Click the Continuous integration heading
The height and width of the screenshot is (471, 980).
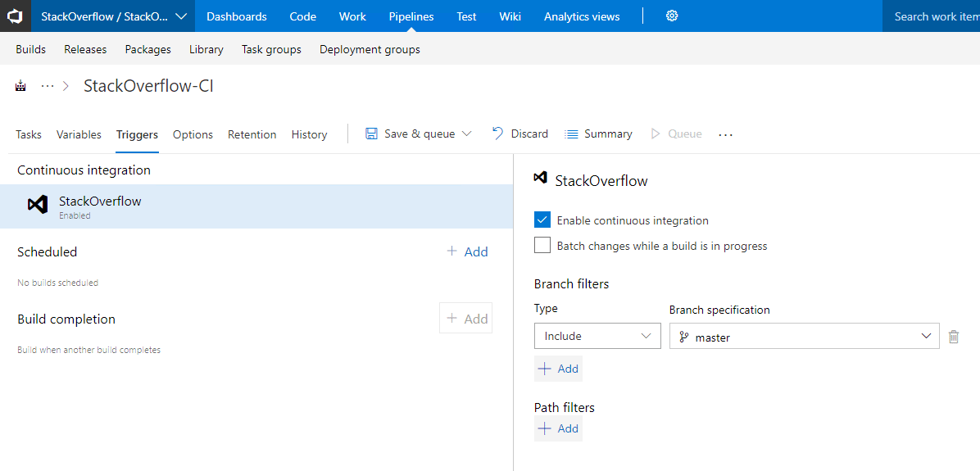coord(84,170)
